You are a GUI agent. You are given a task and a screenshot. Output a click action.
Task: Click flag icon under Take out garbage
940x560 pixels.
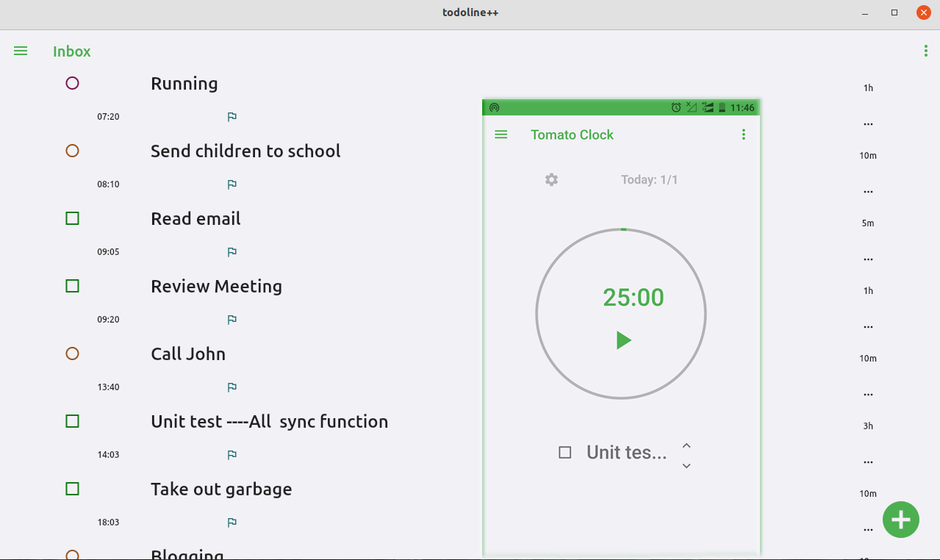pyautogui.click(x=232, y=523)
